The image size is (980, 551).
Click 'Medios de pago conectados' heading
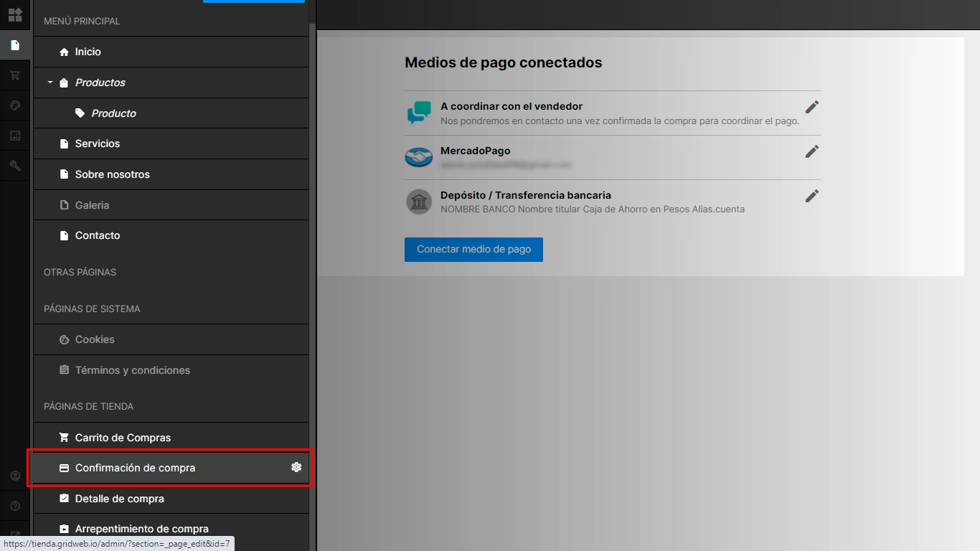click(504, 62)
